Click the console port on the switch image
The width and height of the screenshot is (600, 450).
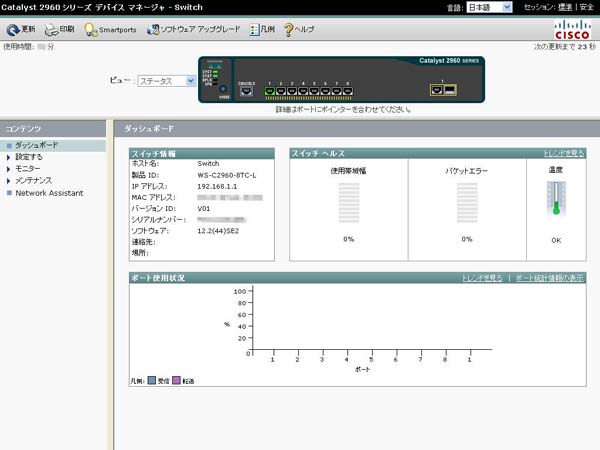tap(247, 91)
